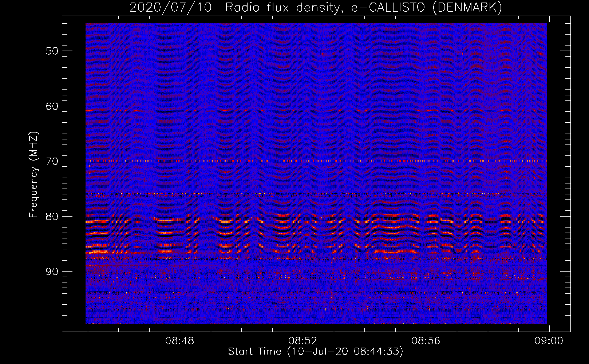Click the 50 frequency tick label
589x364 pixels.
(52, 51)
